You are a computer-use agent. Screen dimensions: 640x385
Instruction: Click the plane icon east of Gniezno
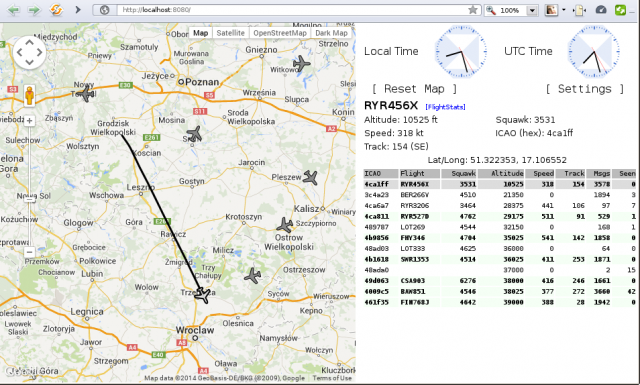pos(302,63)
